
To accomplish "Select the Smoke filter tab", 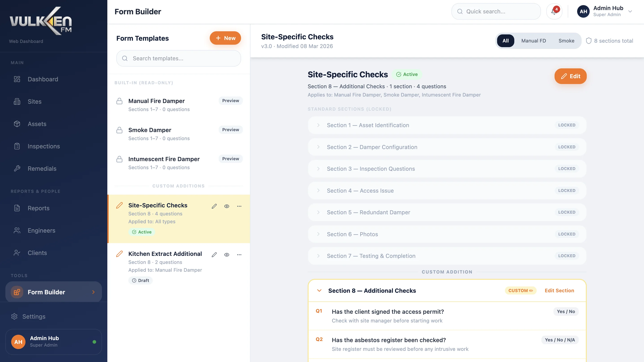I will (x=566, y=40).
